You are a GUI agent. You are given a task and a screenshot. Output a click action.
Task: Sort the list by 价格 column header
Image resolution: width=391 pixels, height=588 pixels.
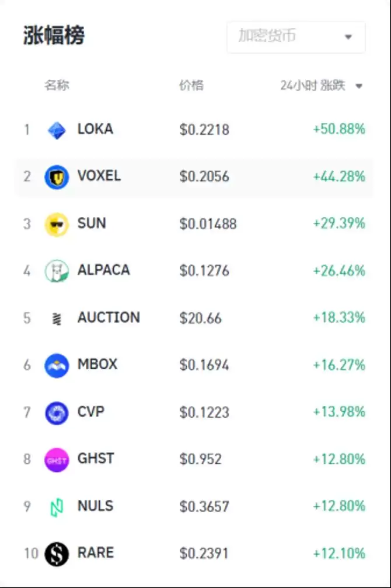(191, 86)
